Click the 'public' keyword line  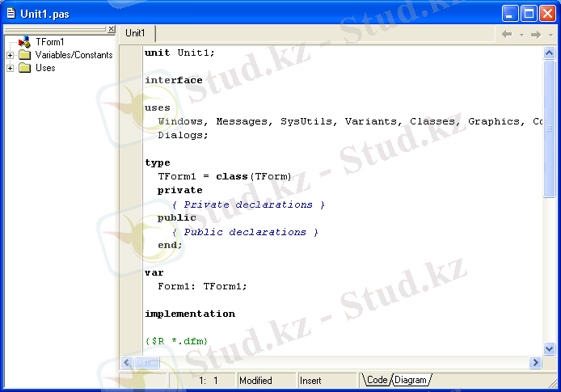pos(177,217)
